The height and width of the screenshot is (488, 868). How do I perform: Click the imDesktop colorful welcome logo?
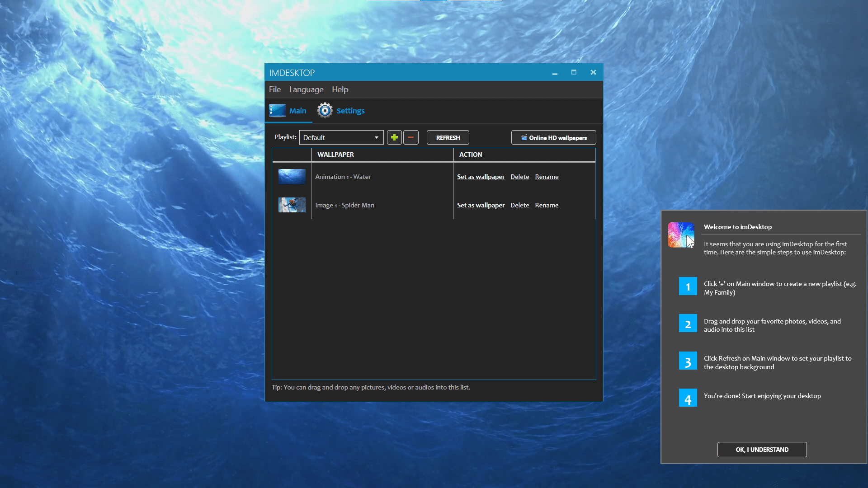point(681,235)
